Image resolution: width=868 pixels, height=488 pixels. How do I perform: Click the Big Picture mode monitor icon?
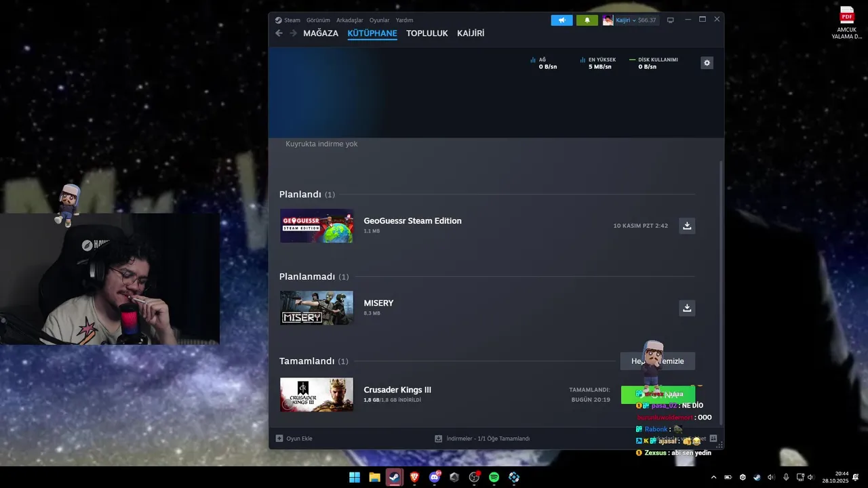point(671,20)
